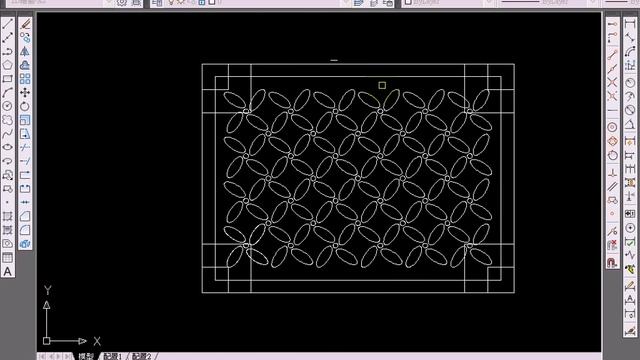Open the Make Block tool
The height and width of the screenshot is (360, 640).
(7, 189)
